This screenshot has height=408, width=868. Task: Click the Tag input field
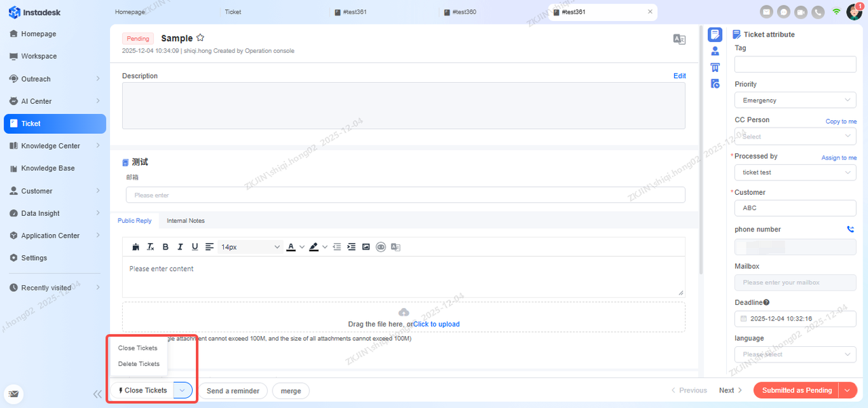(x=795, y=64)
